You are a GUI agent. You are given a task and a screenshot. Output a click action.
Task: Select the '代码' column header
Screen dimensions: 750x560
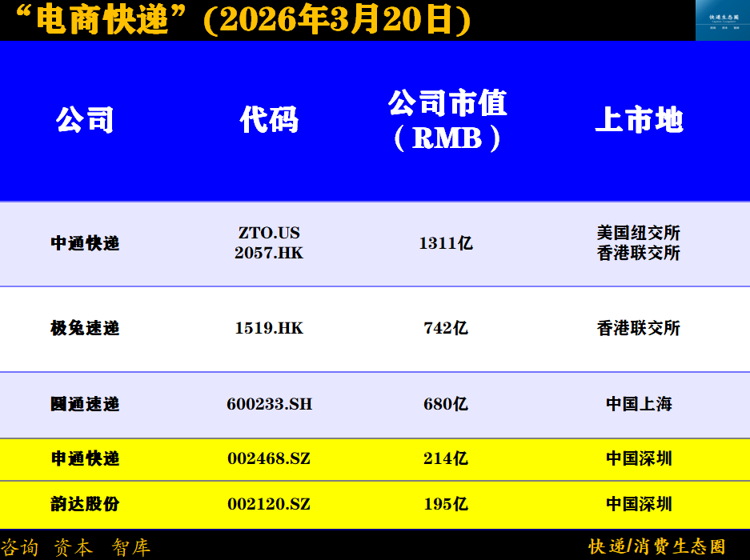[x=269, y=119]
